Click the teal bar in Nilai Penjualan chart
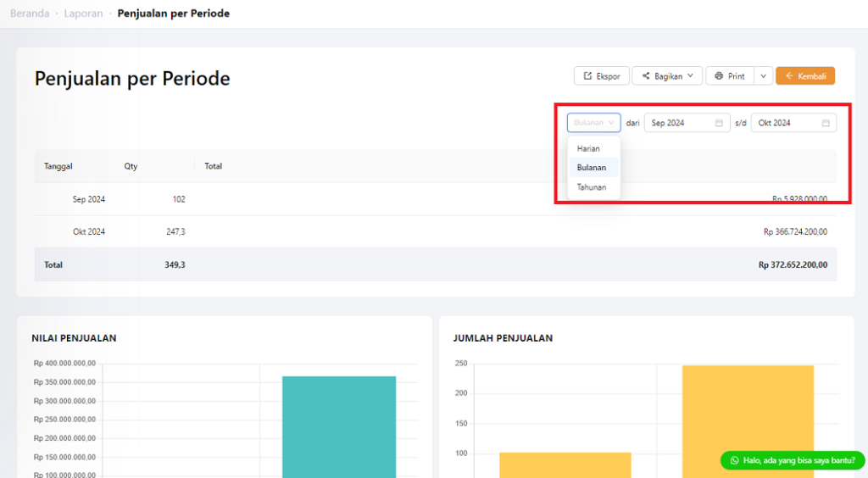This screenshot has width=868, height=478. [339, 427]
